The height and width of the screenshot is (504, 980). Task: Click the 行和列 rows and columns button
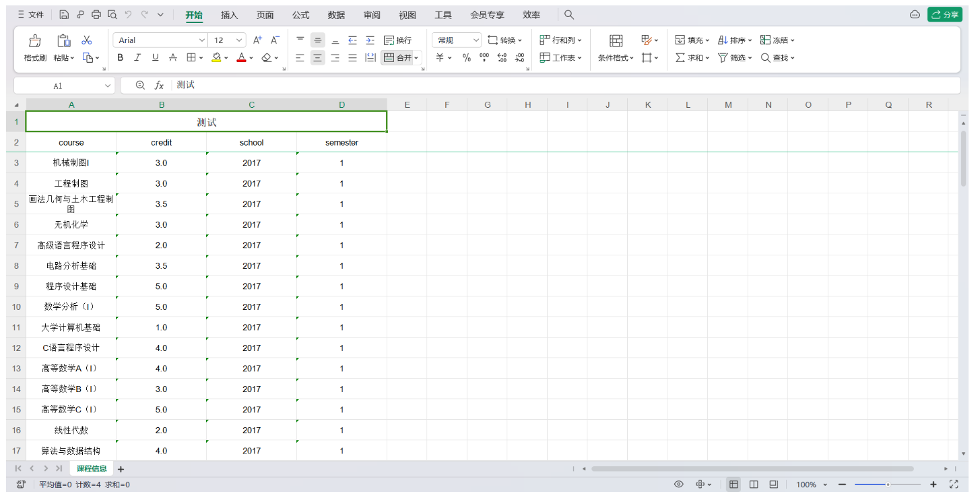click(x=560, y=40)
